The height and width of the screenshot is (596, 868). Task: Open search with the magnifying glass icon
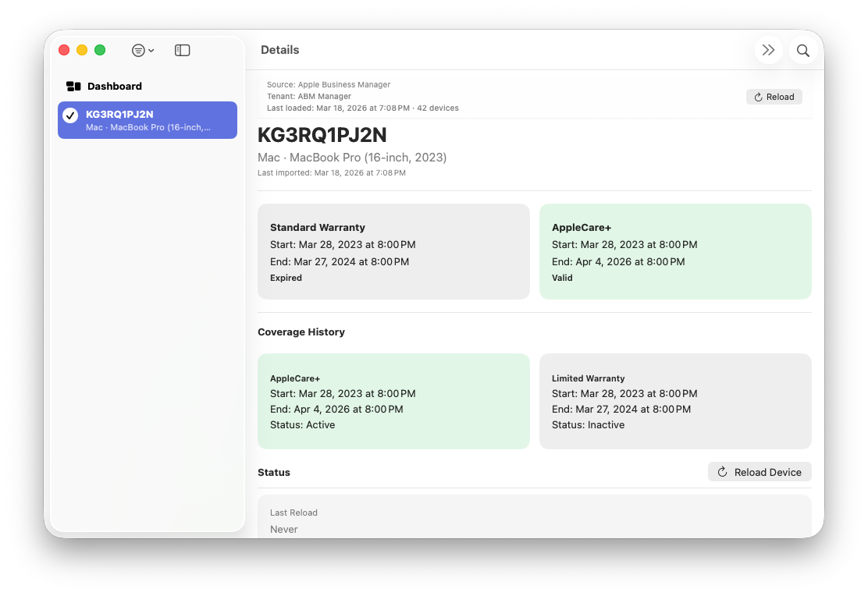(x=802, y=50)
